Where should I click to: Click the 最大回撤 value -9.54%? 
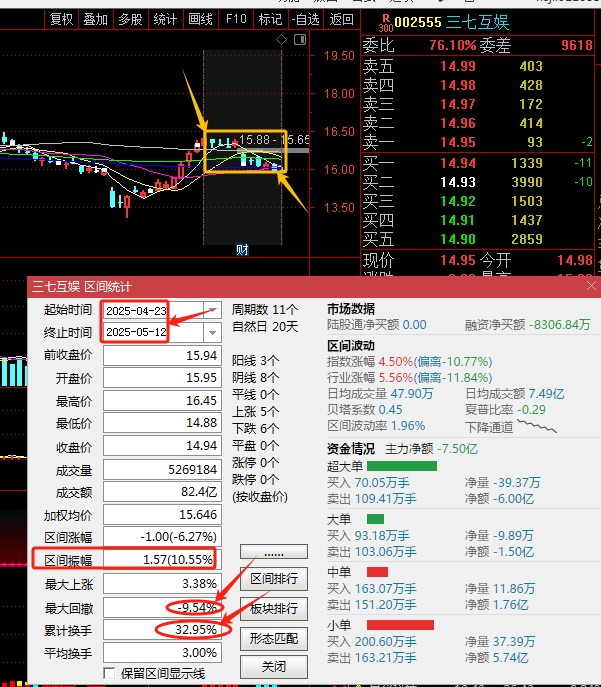(x=163, y=608)
